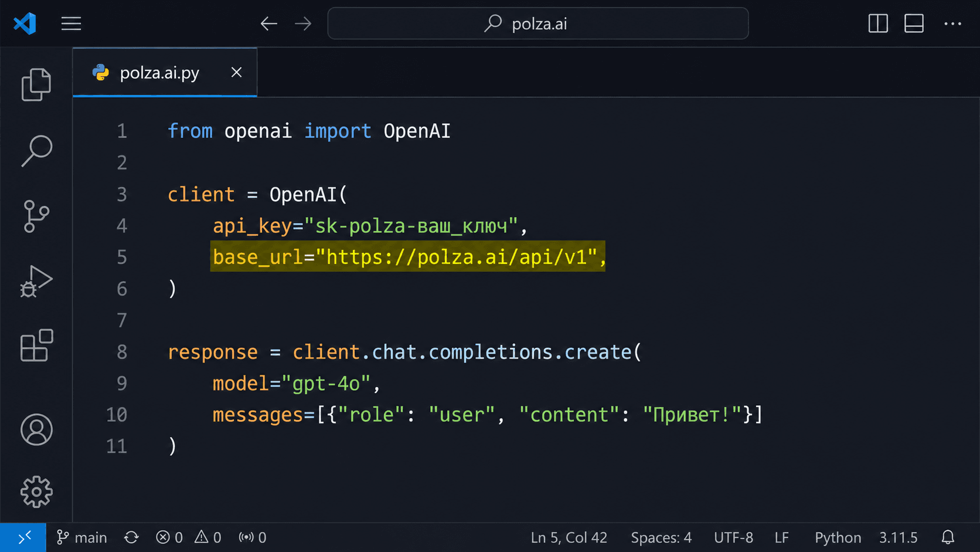The width and height of the screenshot is (980, 552).
Task: Select language mode Python
Action: click(838, 537)
